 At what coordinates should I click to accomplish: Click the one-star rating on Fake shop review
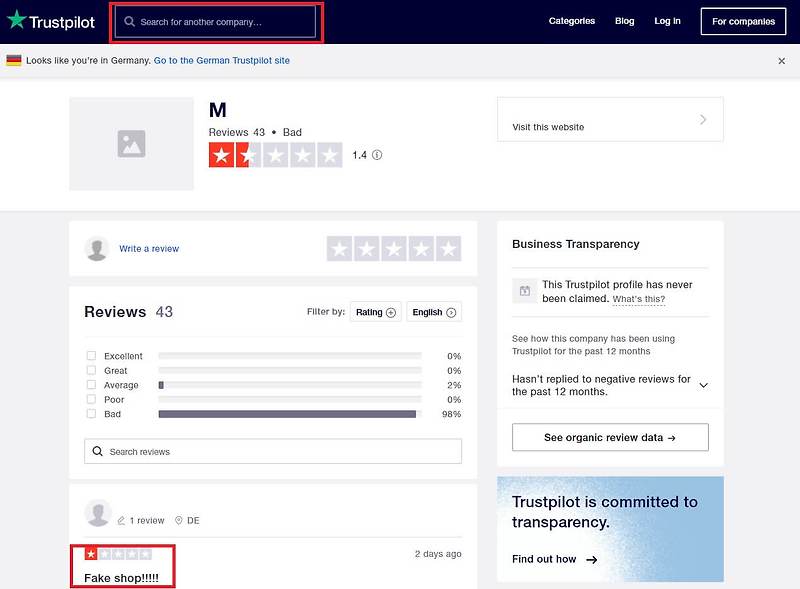tap(118, 554)
